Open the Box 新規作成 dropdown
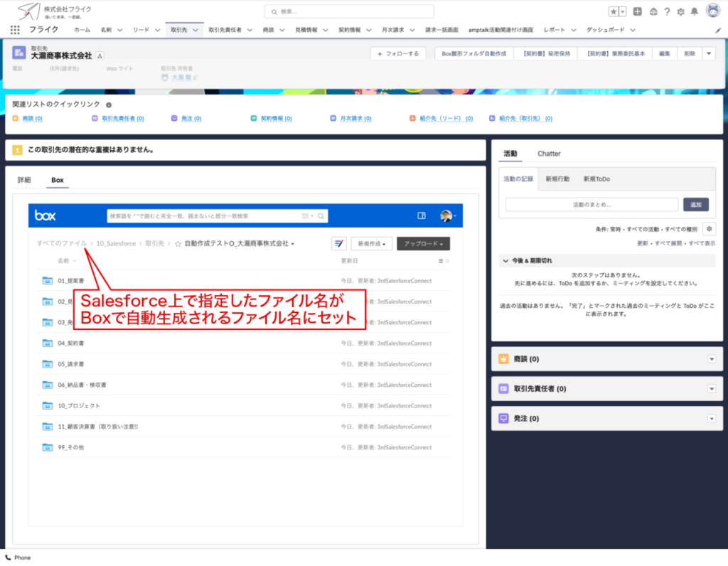 [x=372, y=244]
